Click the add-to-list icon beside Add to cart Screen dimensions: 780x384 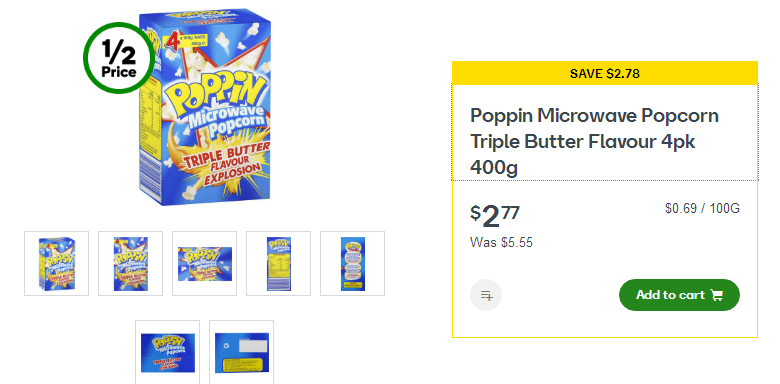[x=486, y=295]
